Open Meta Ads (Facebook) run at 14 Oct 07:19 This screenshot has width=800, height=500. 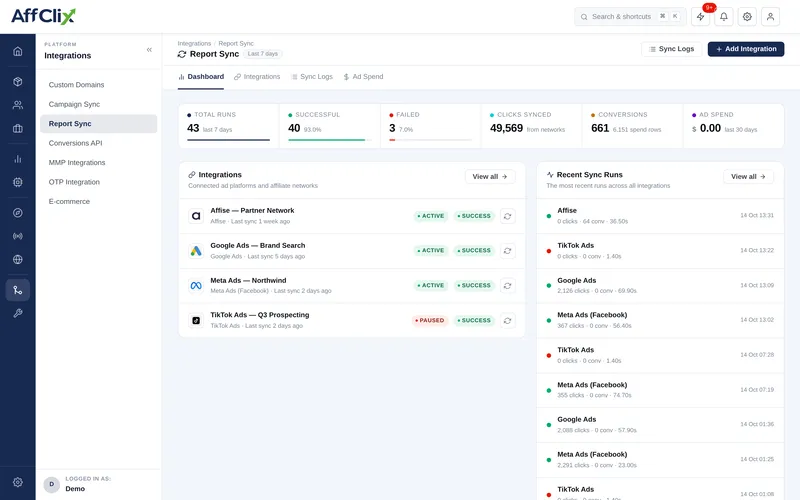[660, 390]
